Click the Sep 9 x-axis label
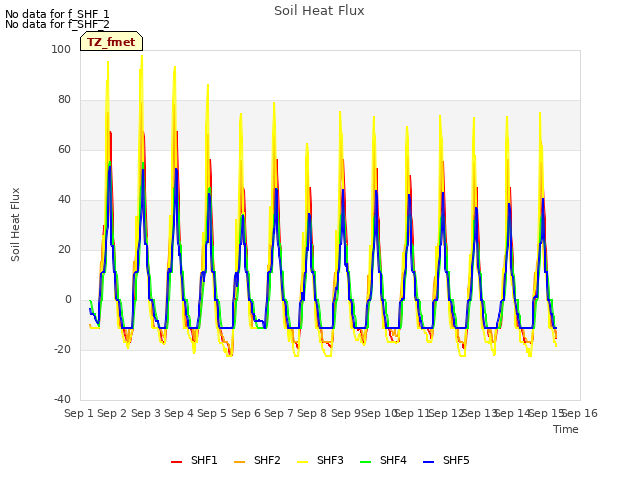The height and width of the screenshot is (480, 640). pos(346,413)
